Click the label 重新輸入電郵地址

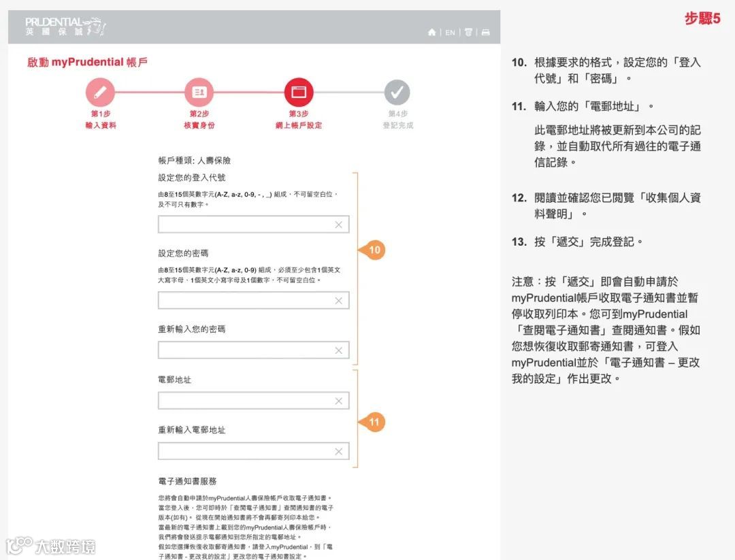tap(192, 430)
